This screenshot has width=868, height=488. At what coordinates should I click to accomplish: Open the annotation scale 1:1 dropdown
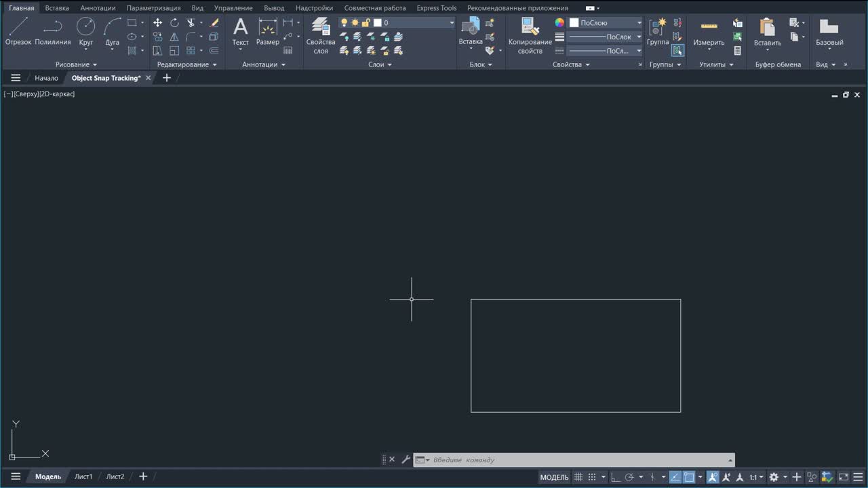(x=756, y=477)
